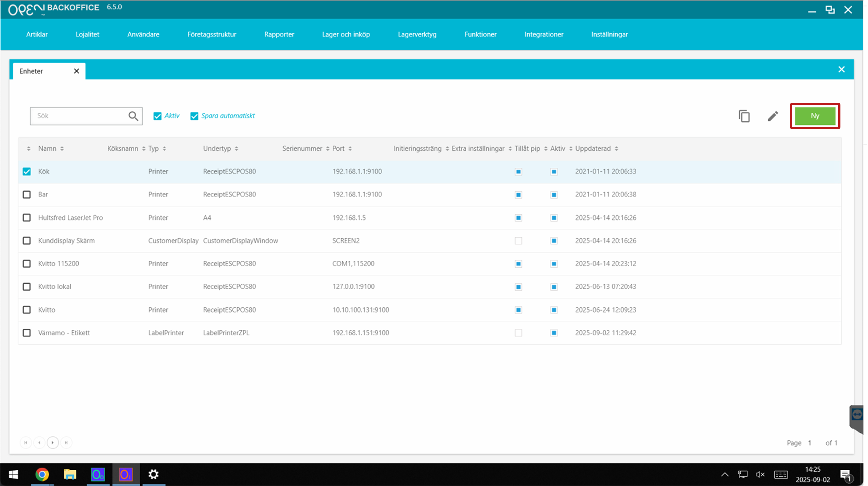Open Windows Start menu
This screenshot has height=486, width=868.
(13, 475)
